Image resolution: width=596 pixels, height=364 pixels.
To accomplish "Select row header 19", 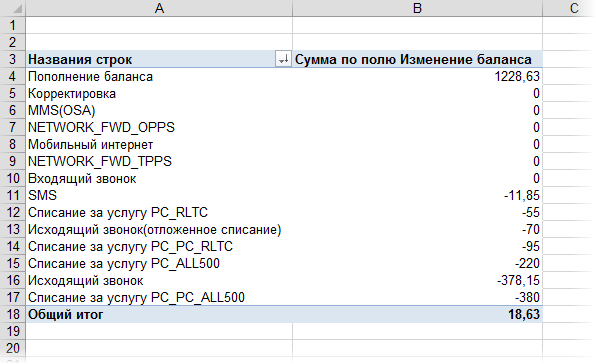I will (x=13, y=331).
